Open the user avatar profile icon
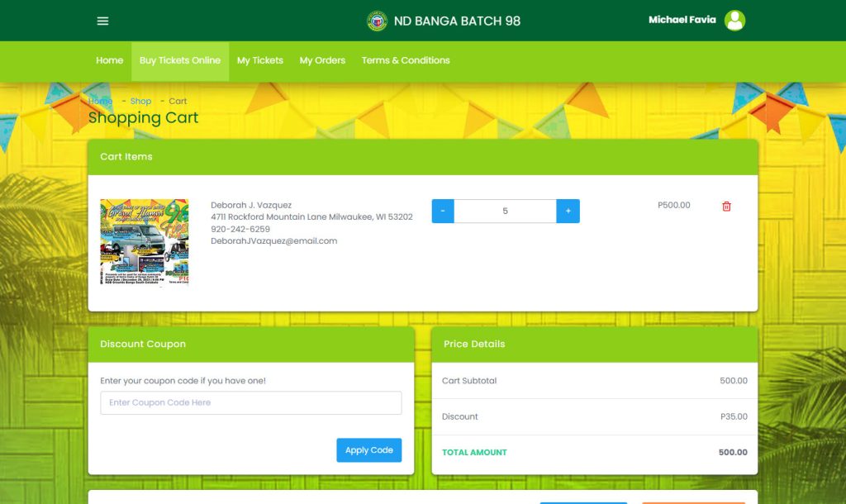Image resolution: width=846 pixels, height=504 pixels. click(x=734, y=21)
